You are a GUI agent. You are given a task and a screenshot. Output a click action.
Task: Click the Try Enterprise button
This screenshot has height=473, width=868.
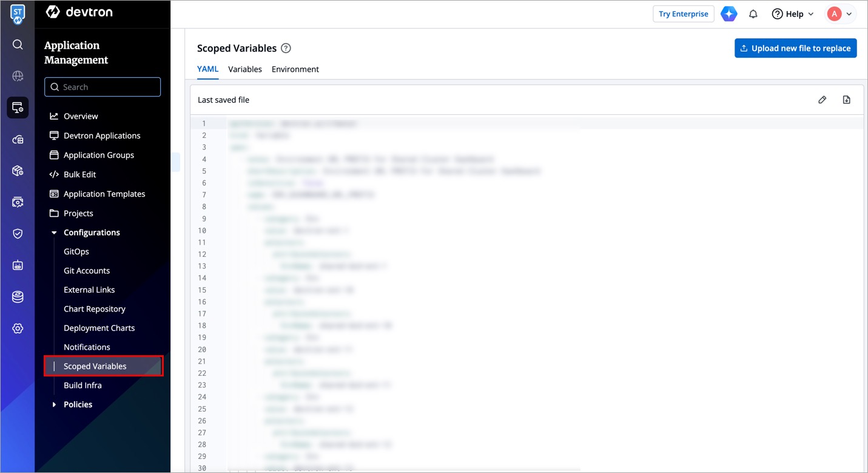(683, 14)
